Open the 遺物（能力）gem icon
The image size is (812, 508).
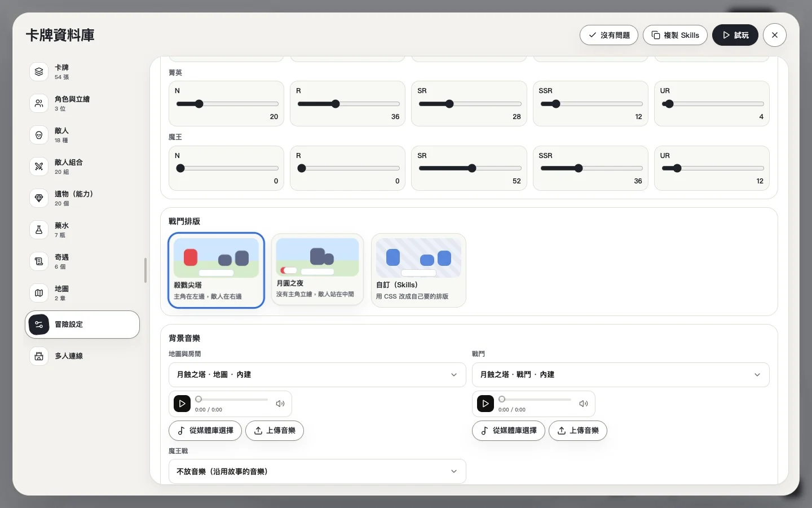(x=39, y=198)
